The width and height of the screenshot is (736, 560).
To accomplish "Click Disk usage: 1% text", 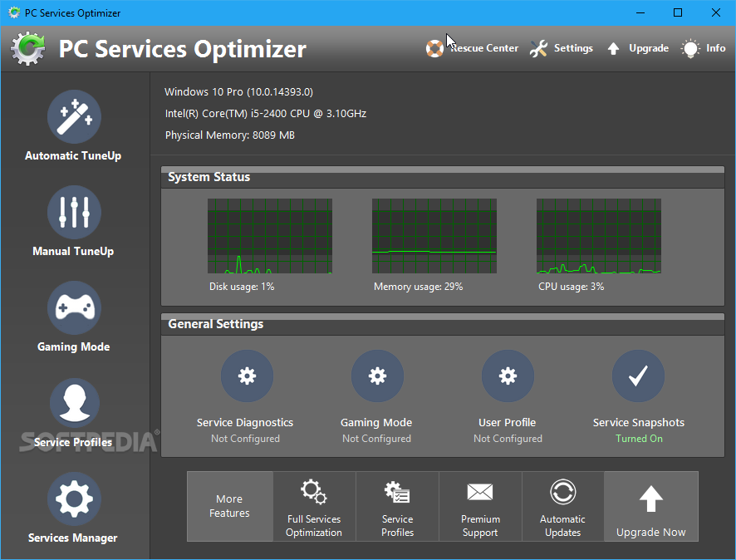I will 242,287.
